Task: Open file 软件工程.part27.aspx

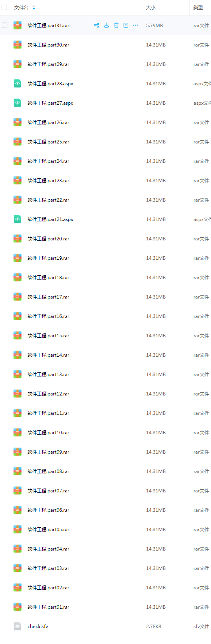Action: [x=51, y=103]
